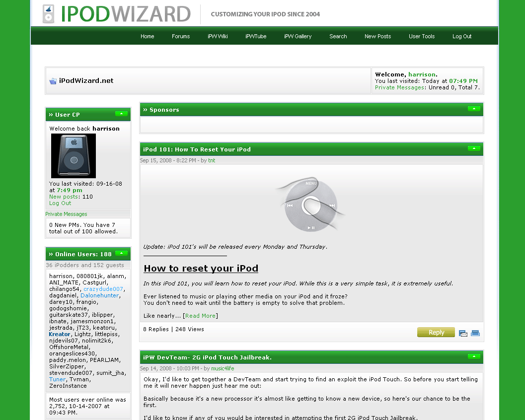The image size is (525, 420).
Task: Click the IPODWIZARD site logo text
Action: [x=126, y=14]
